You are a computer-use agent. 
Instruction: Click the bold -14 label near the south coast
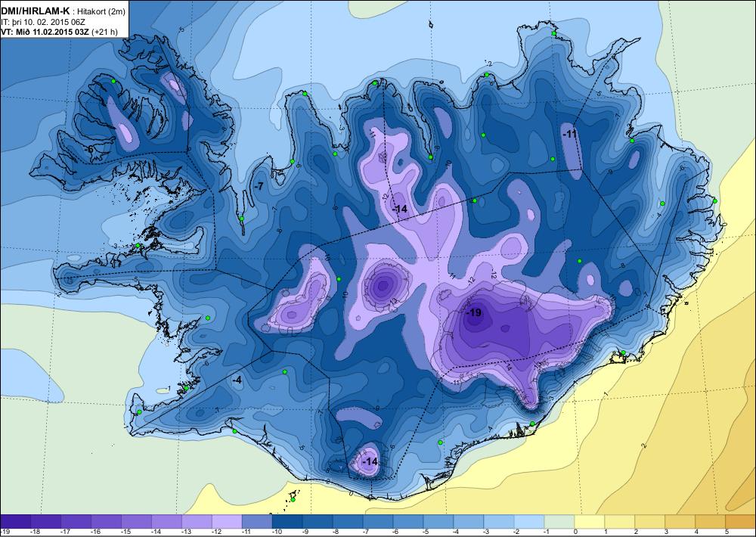[370, 461]
